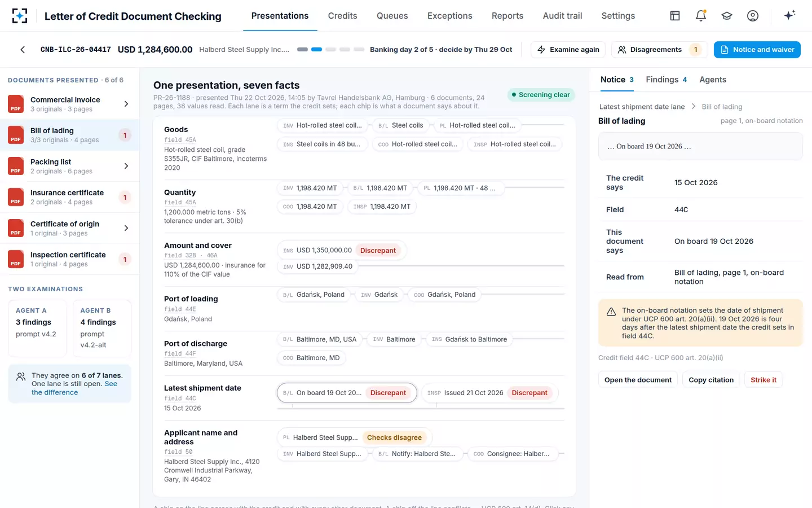Screen dimensions: 812x508
Task: Click the Insurance certificate PDF icon
Action: point(16,197)
